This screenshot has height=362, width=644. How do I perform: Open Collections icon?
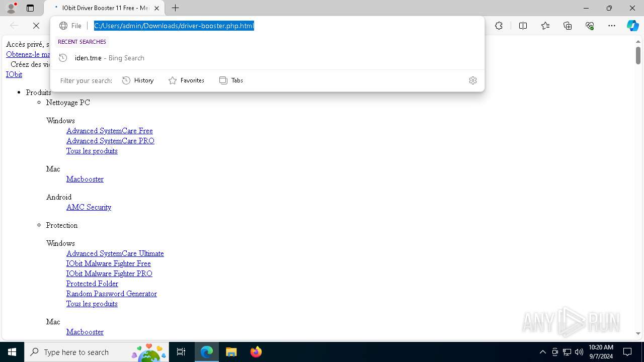pos(568,26)
